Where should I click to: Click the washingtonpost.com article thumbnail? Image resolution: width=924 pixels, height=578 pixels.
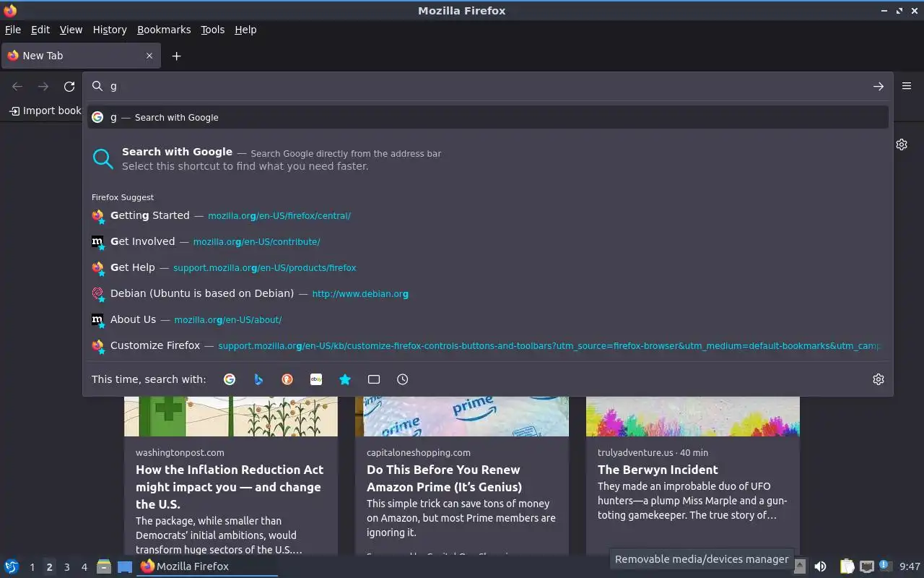click(231, 416)
